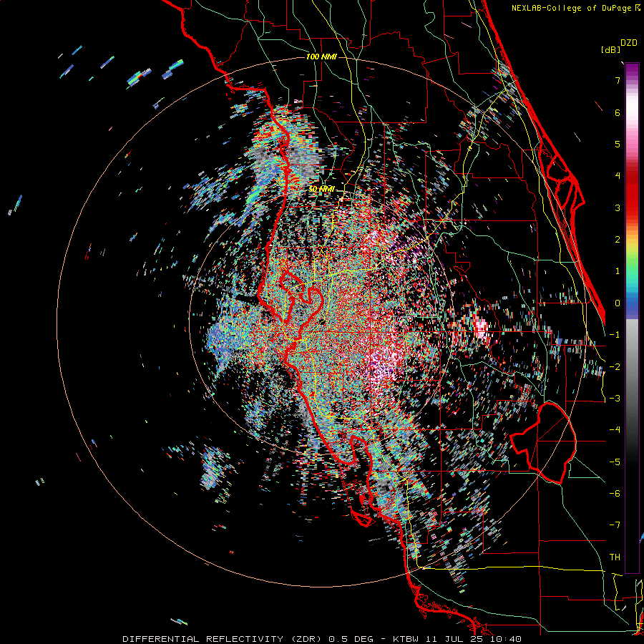Click the 6 dB scale value
The image size is (644, 644).
point(618,112)
